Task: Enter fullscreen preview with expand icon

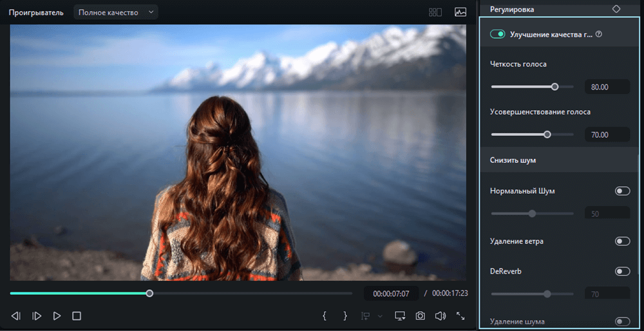Action: tap(460, 316)
